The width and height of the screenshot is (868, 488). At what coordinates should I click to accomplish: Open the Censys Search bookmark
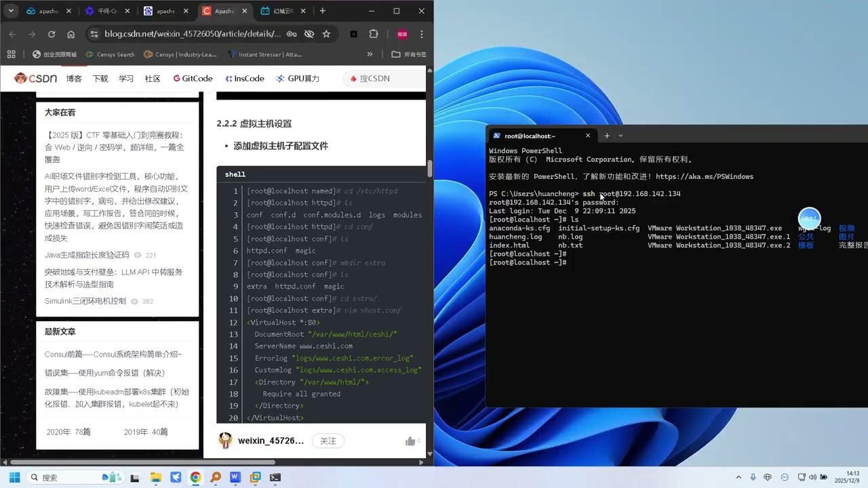tap(111, 54)
